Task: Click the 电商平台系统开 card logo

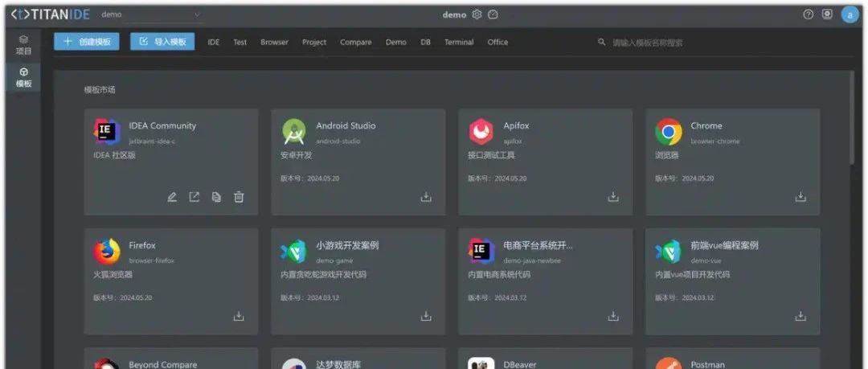Action: (481, 252)
